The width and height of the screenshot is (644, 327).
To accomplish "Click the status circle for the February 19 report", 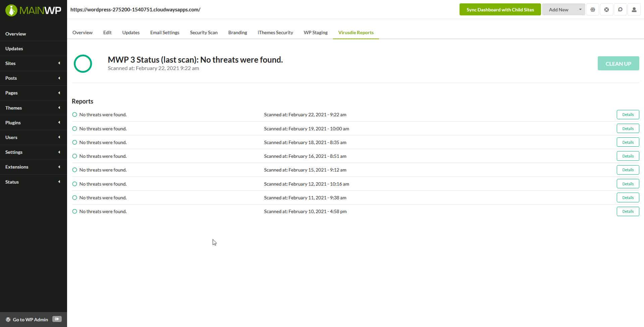I will click(75, 129).
